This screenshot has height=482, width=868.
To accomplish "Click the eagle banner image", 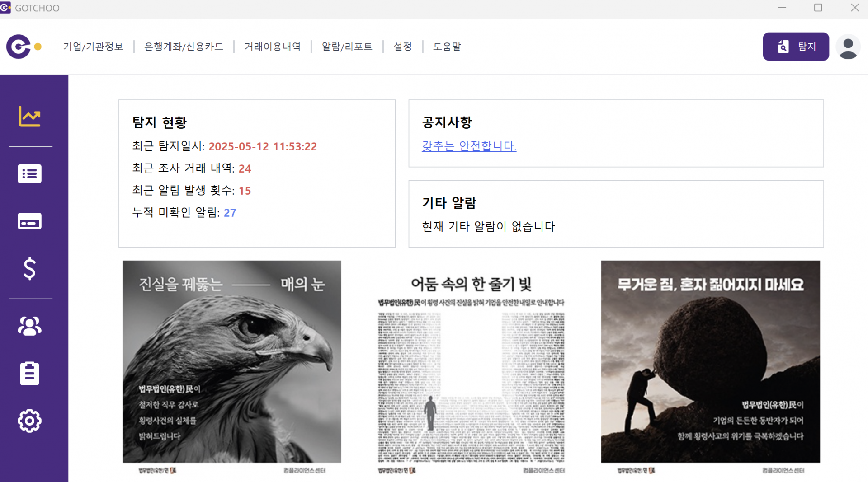I will 232,368.
